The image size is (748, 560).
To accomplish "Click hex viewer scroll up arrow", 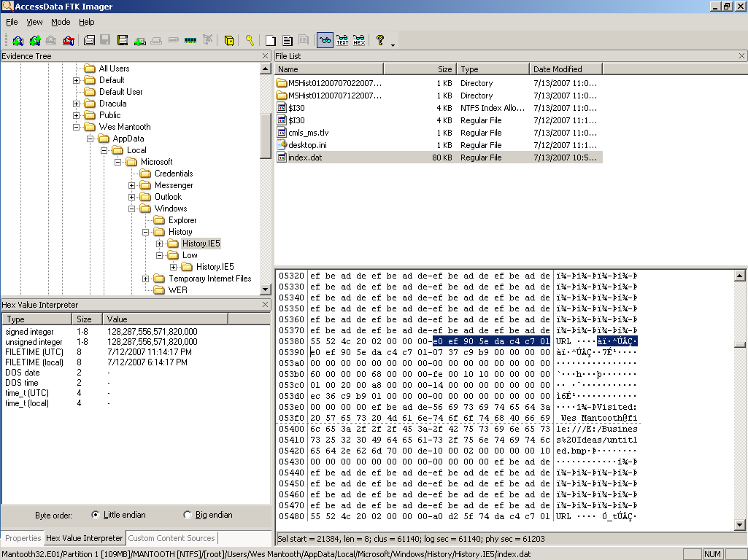I will point(739,276).
